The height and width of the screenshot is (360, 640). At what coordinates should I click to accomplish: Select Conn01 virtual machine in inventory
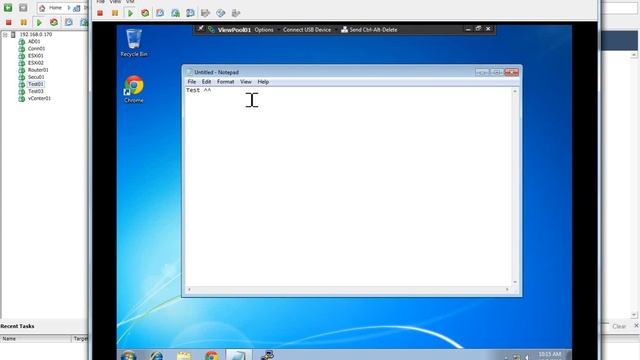pyautogui.click(x=36, y=49)
